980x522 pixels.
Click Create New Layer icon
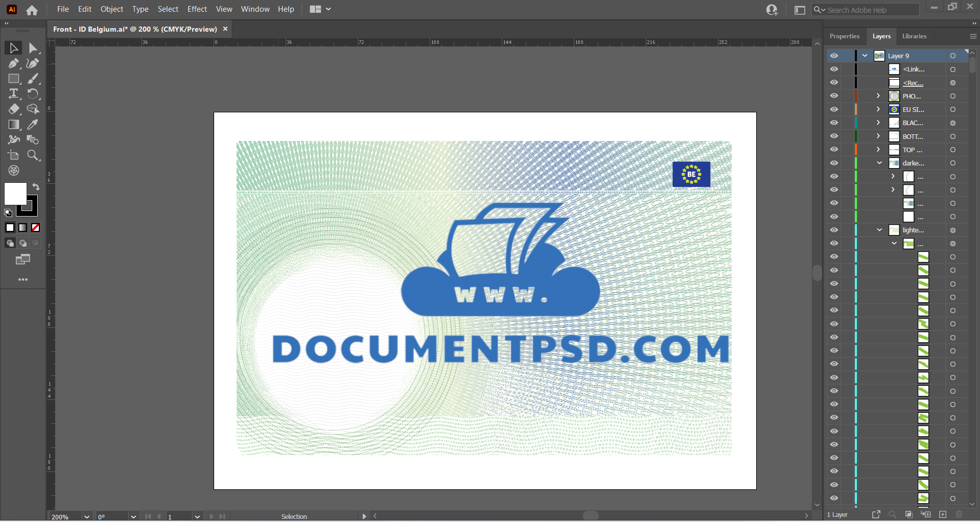[943, 514]
